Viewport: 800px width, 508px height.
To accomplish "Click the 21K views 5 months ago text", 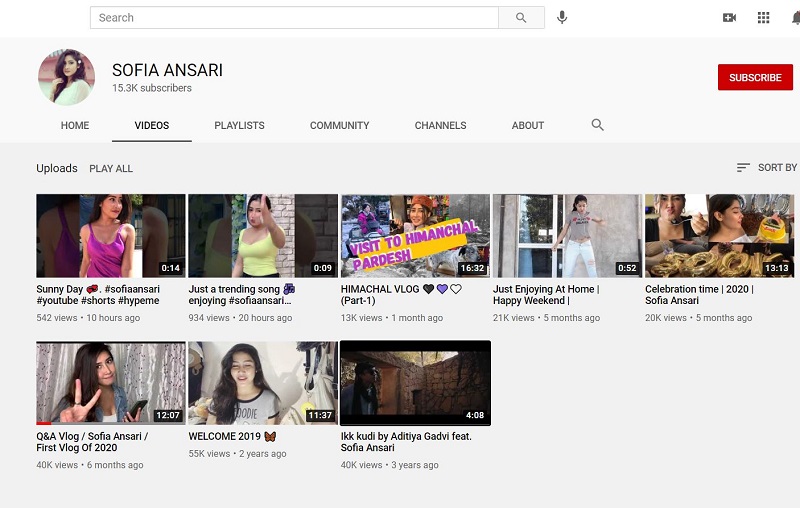I will tap(546, 318).
